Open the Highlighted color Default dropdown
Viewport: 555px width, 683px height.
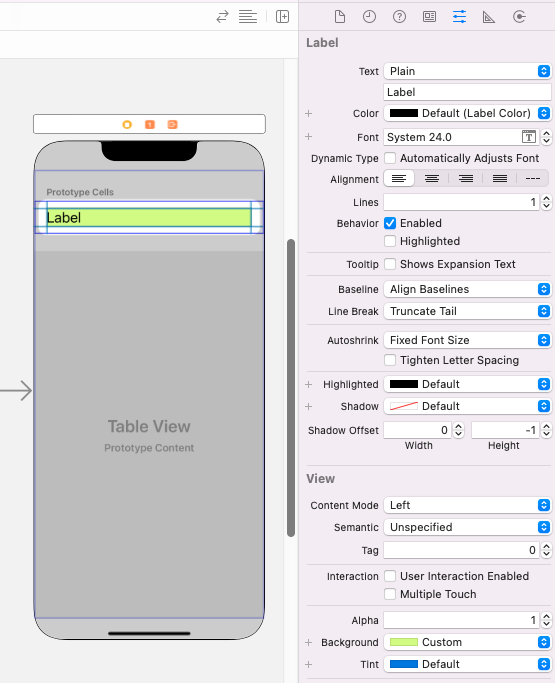pos(467,384)
